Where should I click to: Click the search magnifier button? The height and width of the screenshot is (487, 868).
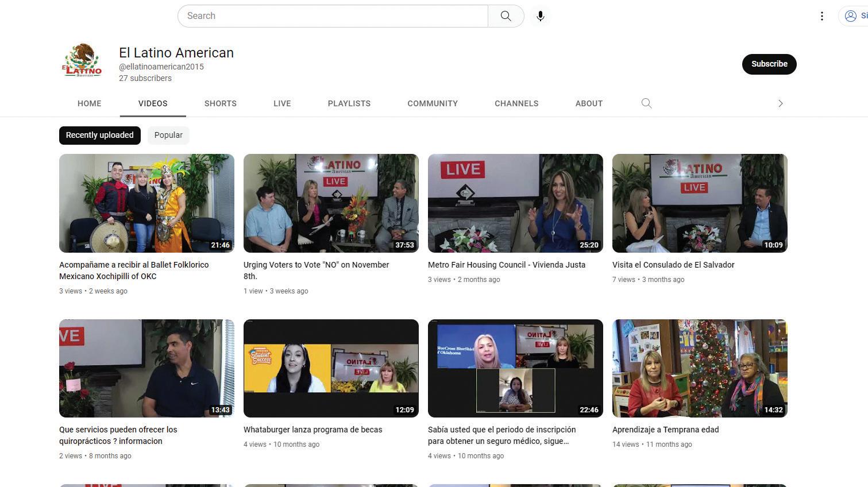pyautogui.click(x=506, y=16)
